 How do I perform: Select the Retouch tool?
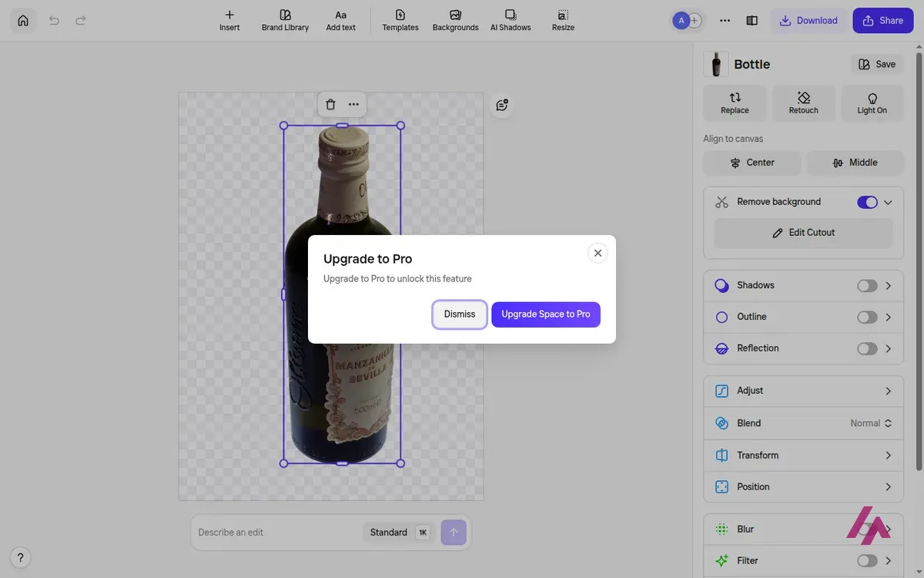(x=804, y=103)
